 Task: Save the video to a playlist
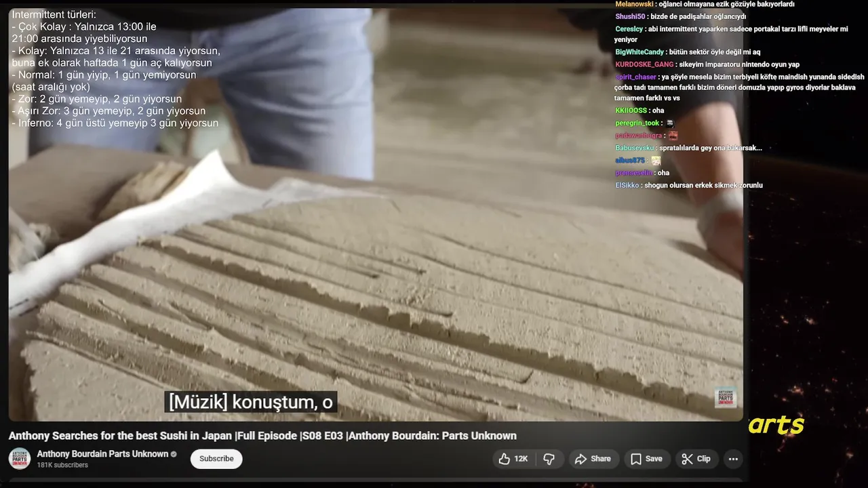pos(646,459)
